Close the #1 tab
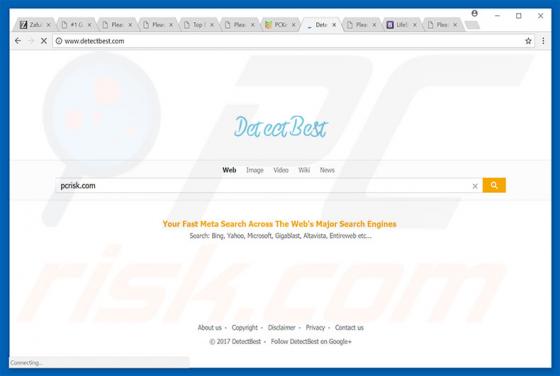Image resolution: width=560 pixels, height=376 pixels. click(x=89, y=25)
